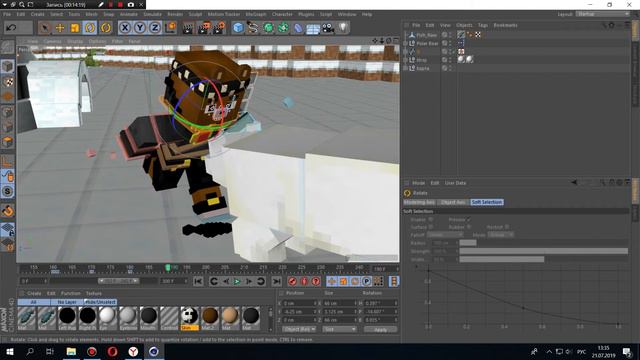The width and height of the screenshot is (640, 360).
Task: Click the Undo arrow in the toolbar
Action: tap(12, 28)
